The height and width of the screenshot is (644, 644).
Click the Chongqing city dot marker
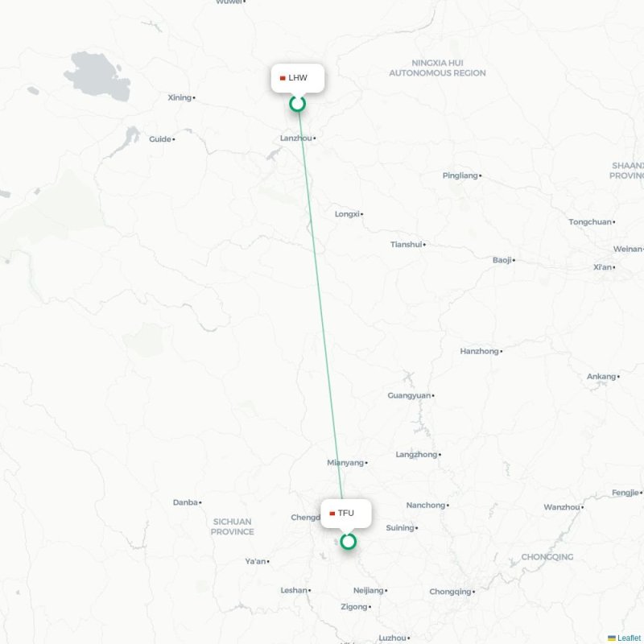pos(473,592)
